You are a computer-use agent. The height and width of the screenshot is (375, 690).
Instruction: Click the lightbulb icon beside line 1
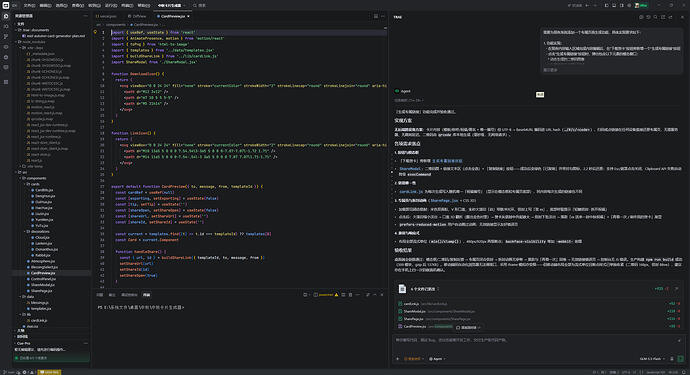point(95,32)
